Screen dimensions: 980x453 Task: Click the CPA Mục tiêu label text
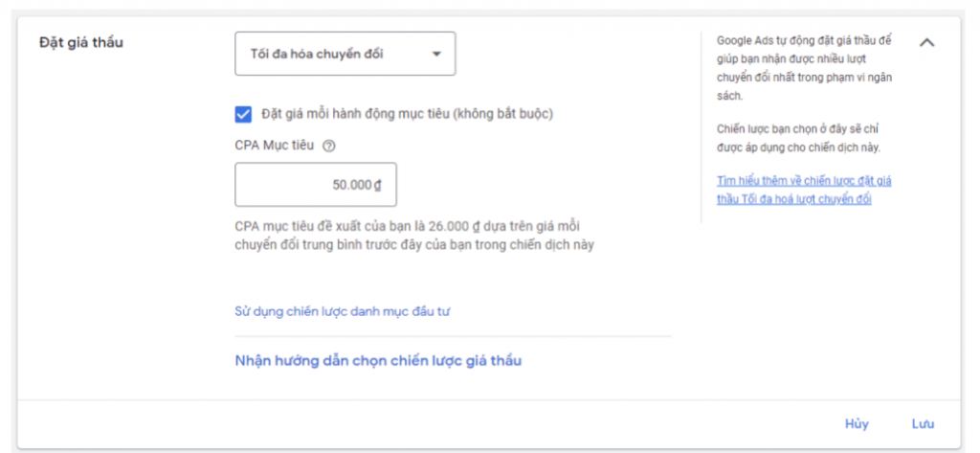point(276,147)
